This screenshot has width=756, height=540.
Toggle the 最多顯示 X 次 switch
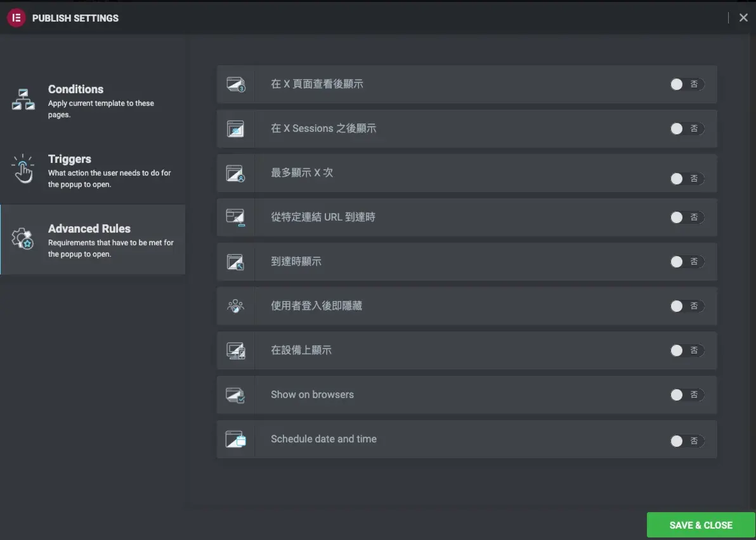tap(687, 179)
